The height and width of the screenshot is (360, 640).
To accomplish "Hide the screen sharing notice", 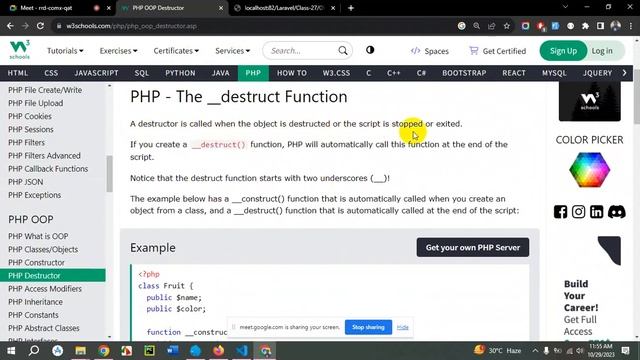I will click(402, 327).
